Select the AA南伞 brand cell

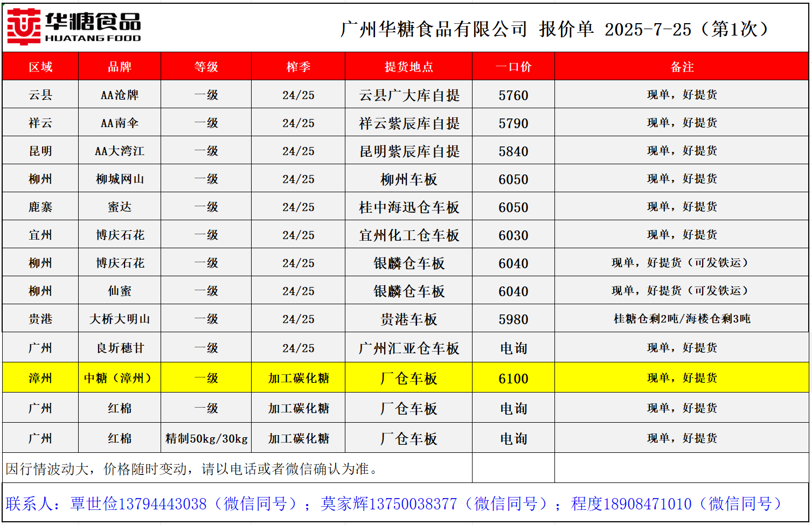pos(120,123)
